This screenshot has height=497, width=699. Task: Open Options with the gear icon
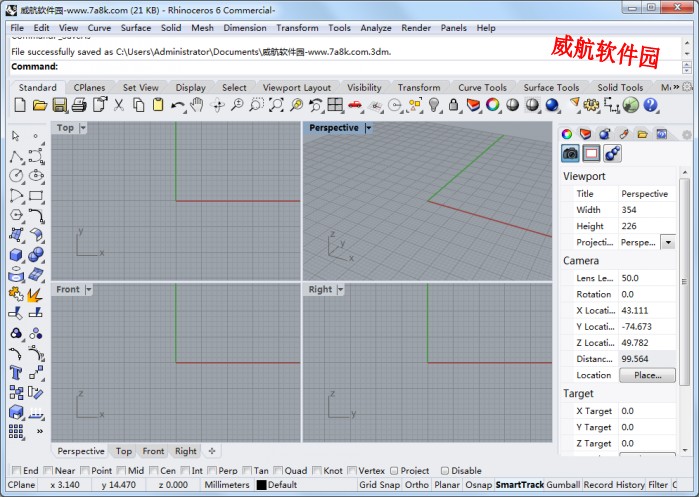tap(592, 105)
